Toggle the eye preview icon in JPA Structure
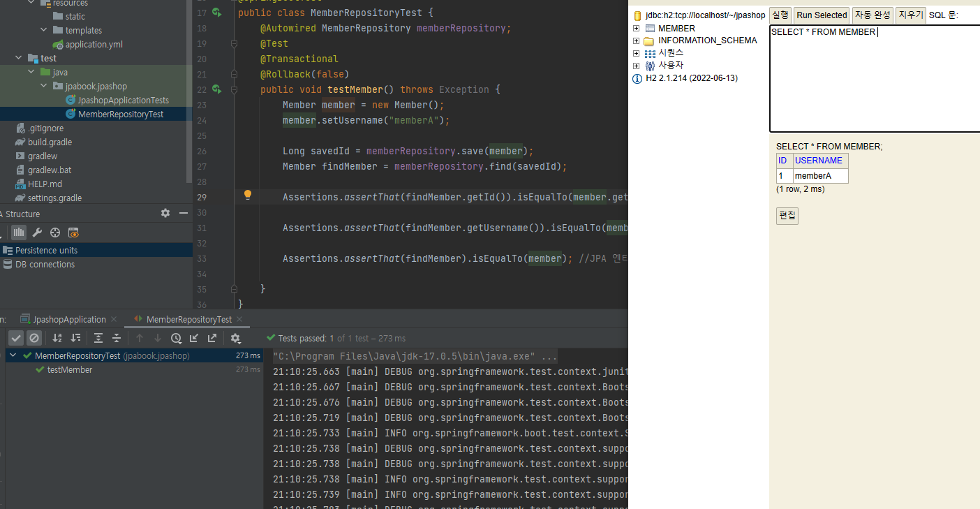This screenshot has width=980, height=509. [x=73, y=233]
